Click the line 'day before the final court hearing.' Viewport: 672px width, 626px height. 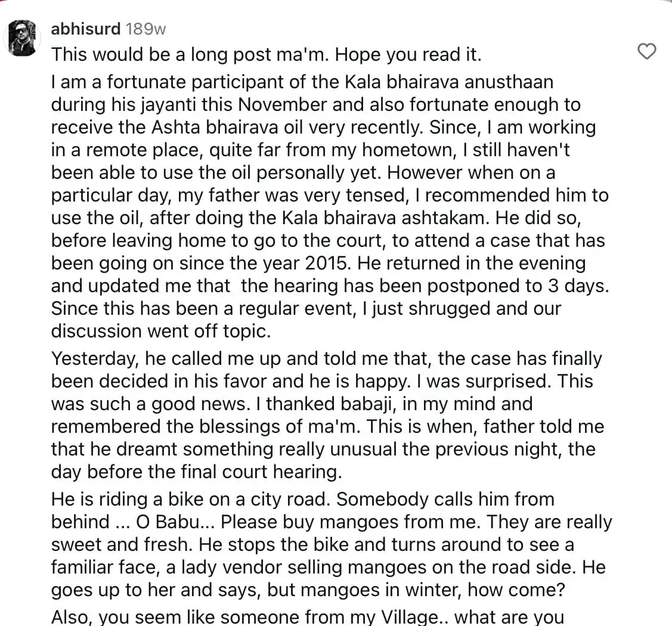tap(197, 472)
